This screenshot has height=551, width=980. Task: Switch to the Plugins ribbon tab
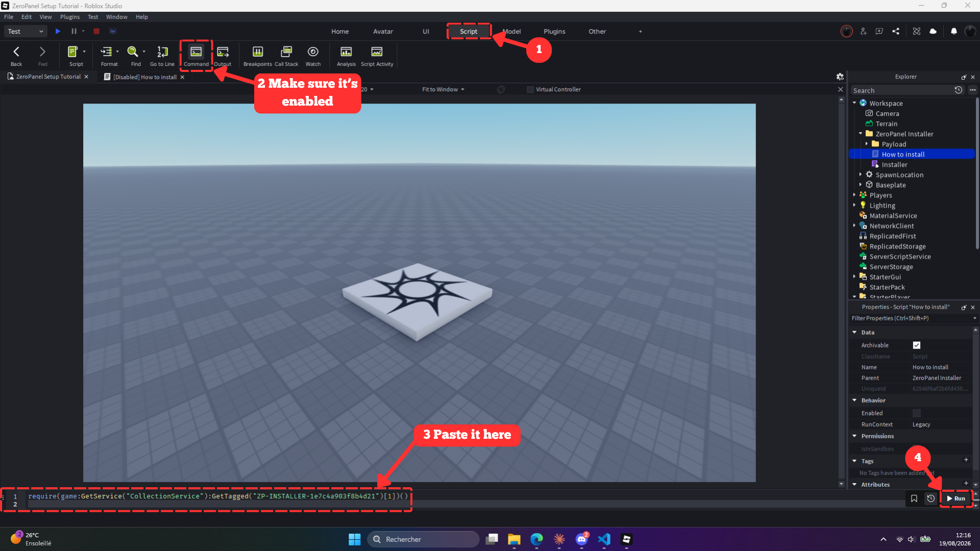click(x=554, y=31)
